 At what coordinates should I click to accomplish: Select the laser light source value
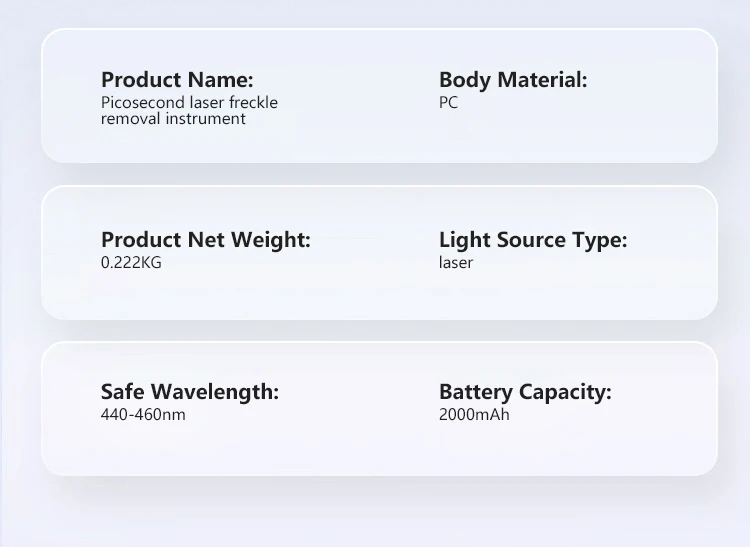tap(456, 263)
